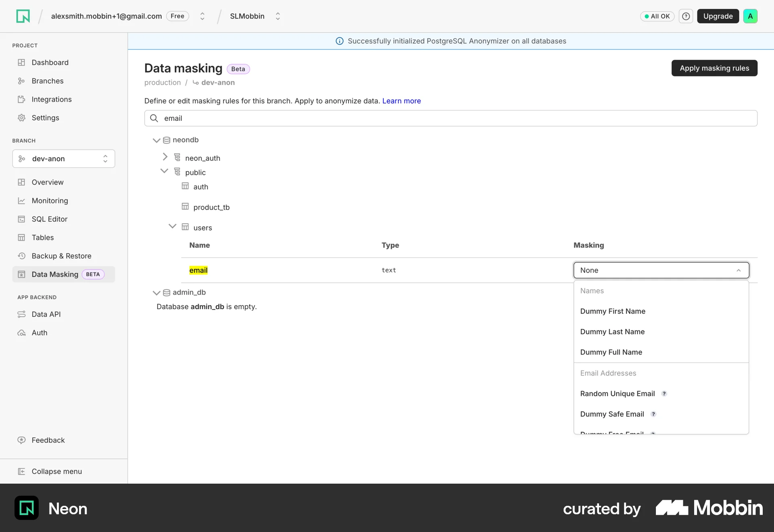Click the Auth cloud-key icon
The width and height of the screenshot is (774, 532).
(21, 333)
